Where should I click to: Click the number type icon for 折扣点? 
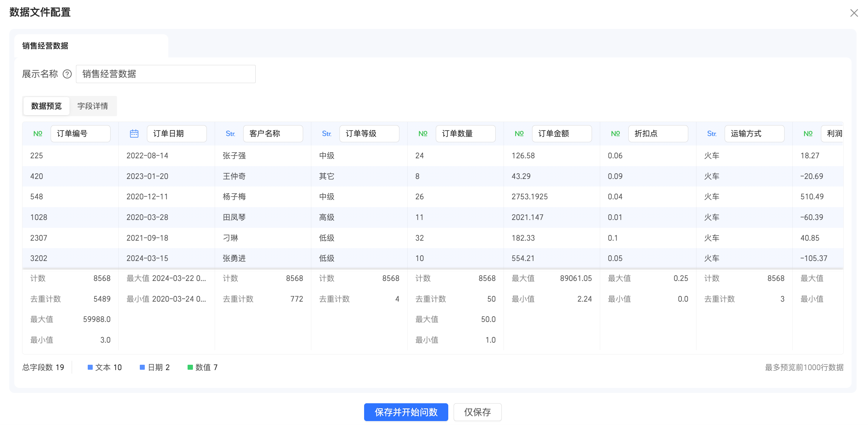point(616,134)
